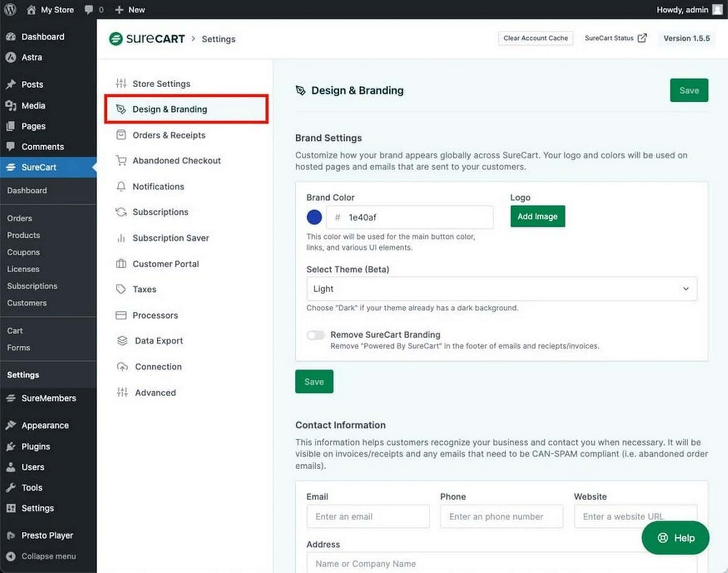
Task: Click the SureCart Status external link icon
Action: pyautogui.click(x=642, y=38)
